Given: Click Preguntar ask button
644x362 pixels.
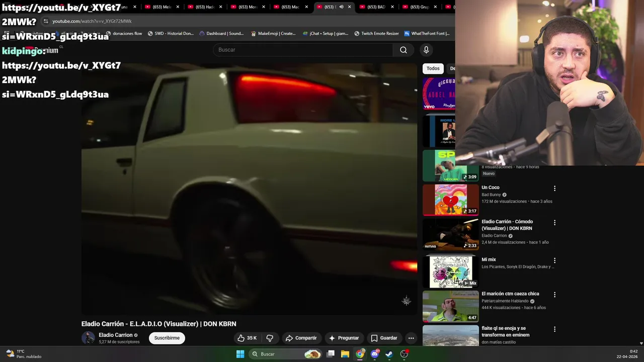Looking at the screenshot, I should (x=344, y=338).
